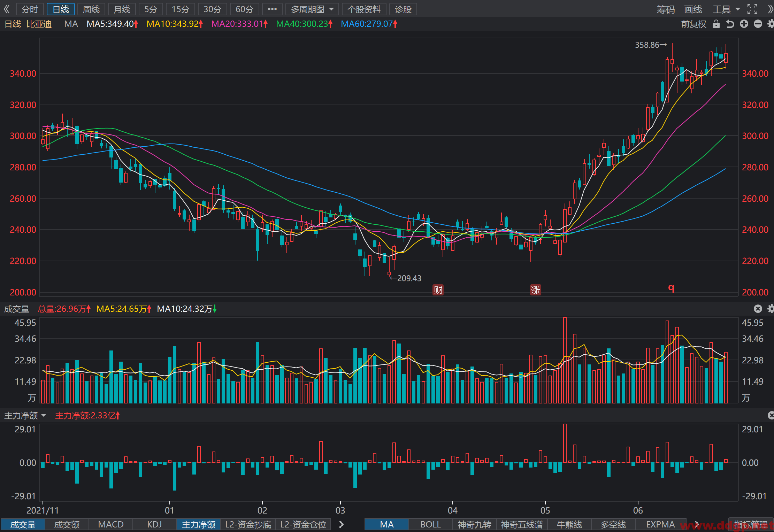Click MA60:279.07 blue legend
This screenshot has width=774, height=532.
coord(369,24)
